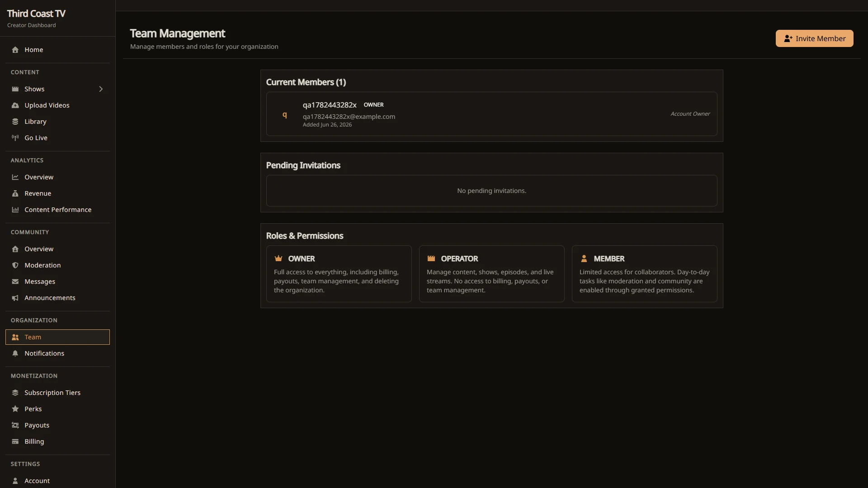The width and height of the screenshot is (868, 488).
Task: Click the Payouts cash icon
Action: (x=15, y=425)
